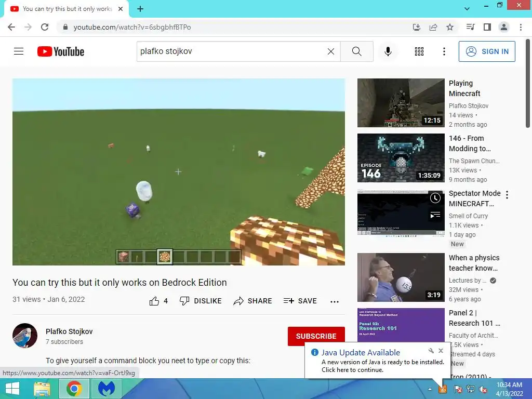Close the Java Update notification
Image resolution: width=532 pixels, height=399 pixels.
441,351
